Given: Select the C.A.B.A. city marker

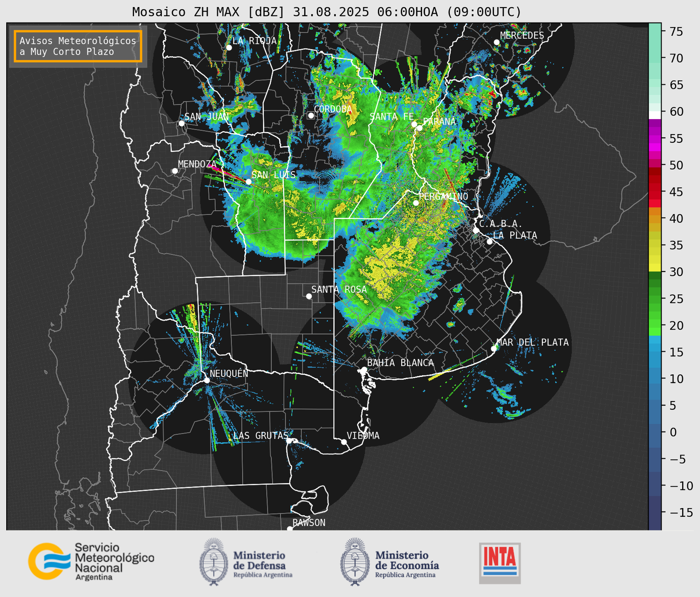Looking at the screenshot, I should click(476, 230).
